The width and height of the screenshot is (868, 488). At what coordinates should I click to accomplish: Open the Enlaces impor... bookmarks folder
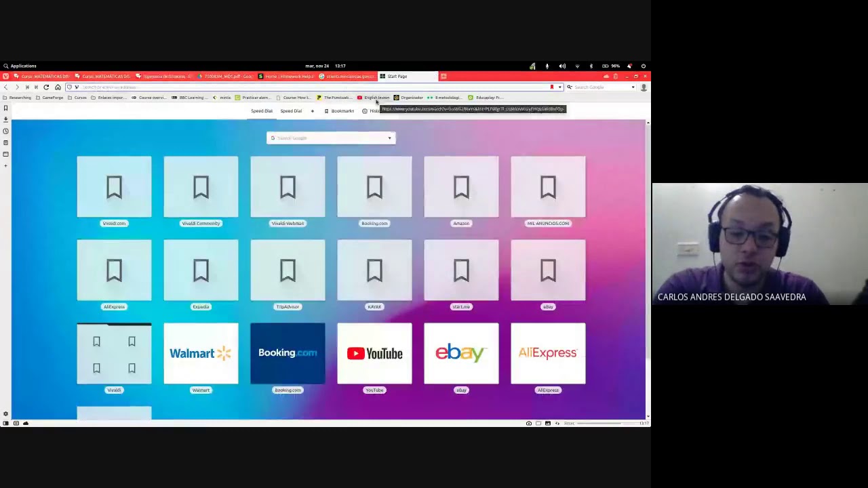tap(109, 98)
